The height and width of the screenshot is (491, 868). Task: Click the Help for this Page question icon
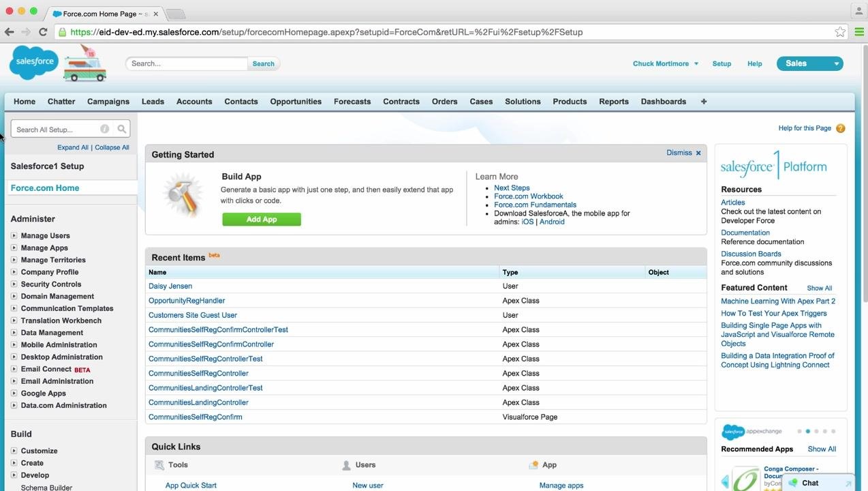pos(840,128)
